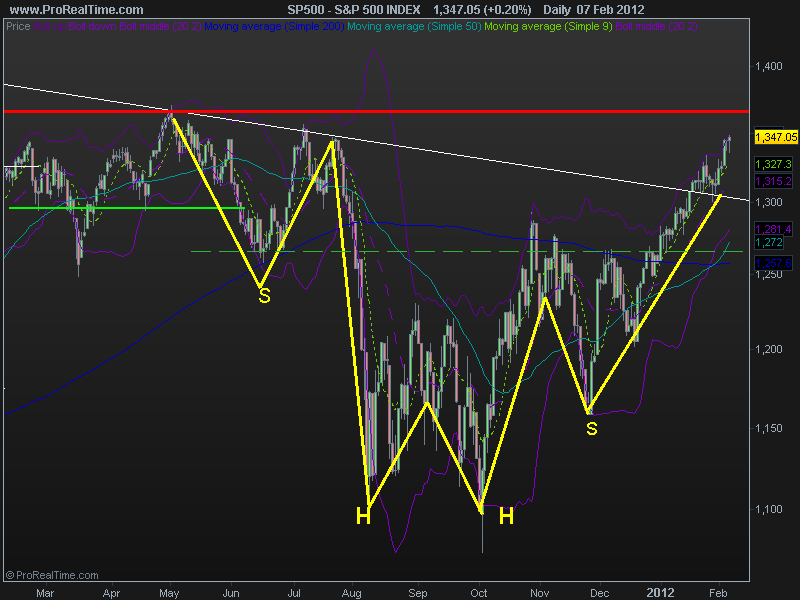This screenshot has width=800, height=600.
Task: Click the Jul label on time axis
Action: click(294, 593)
